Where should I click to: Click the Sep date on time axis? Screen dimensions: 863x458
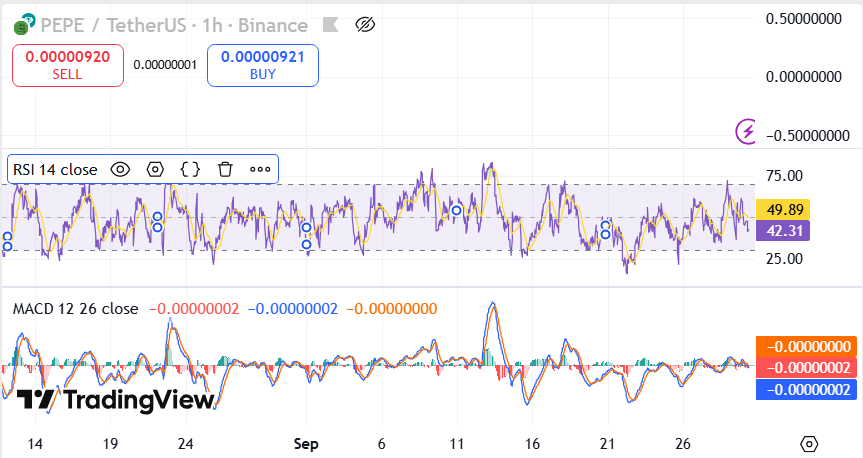coord(306,443)
